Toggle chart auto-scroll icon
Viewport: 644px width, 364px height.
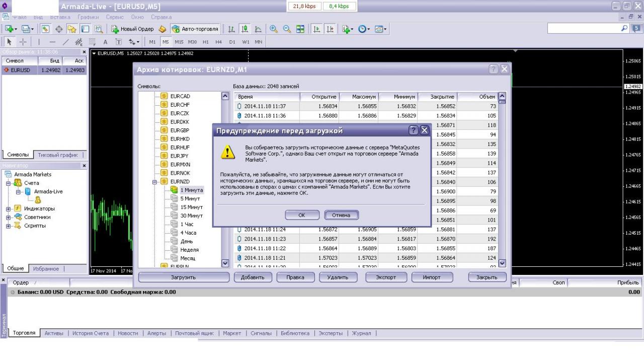[317, 29]
